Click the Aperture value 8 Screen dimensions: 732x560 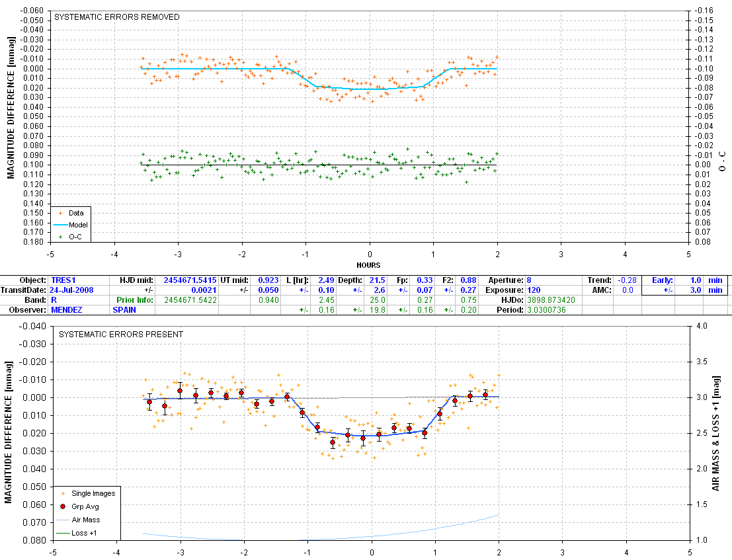tap(529, 280)
